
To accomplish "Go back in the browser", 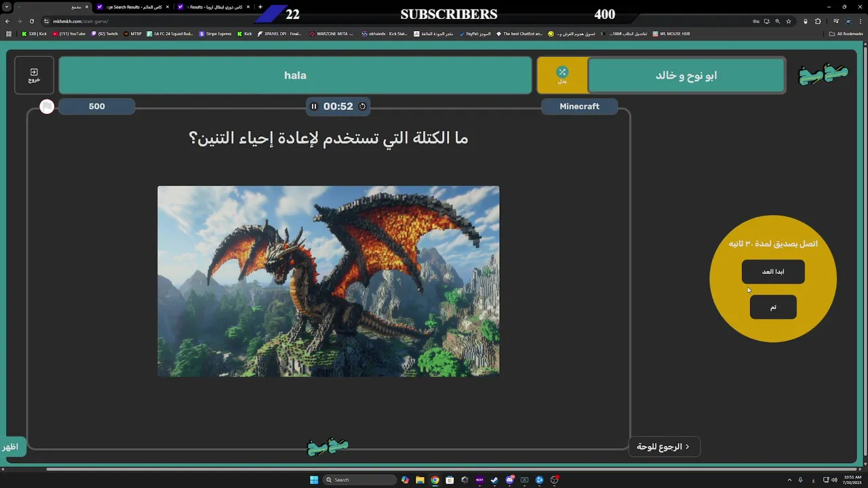I will tap(7, 21).
